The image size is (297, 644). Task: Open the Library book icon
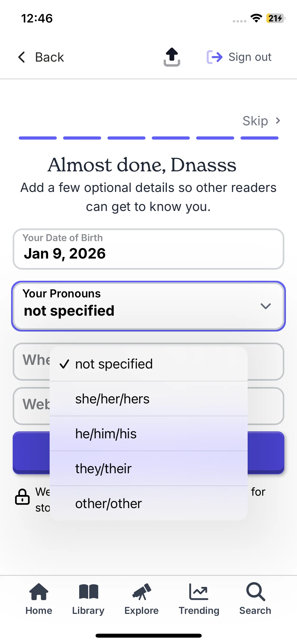(88, 592)
